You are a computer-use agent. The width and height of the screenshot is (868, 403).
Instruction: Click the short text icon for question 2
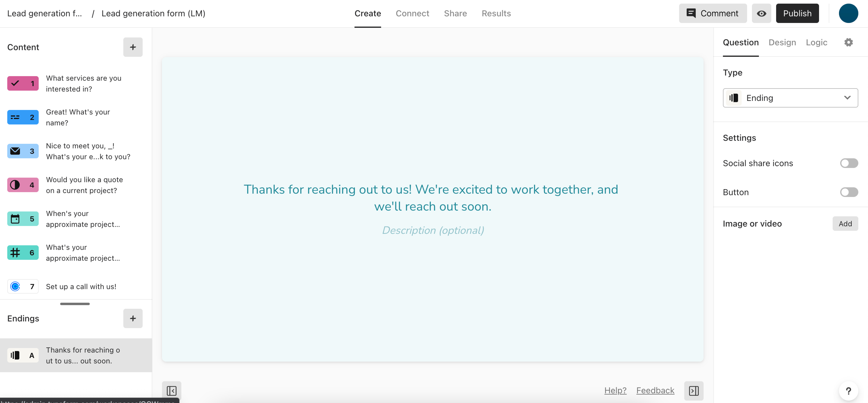[15, 117]
